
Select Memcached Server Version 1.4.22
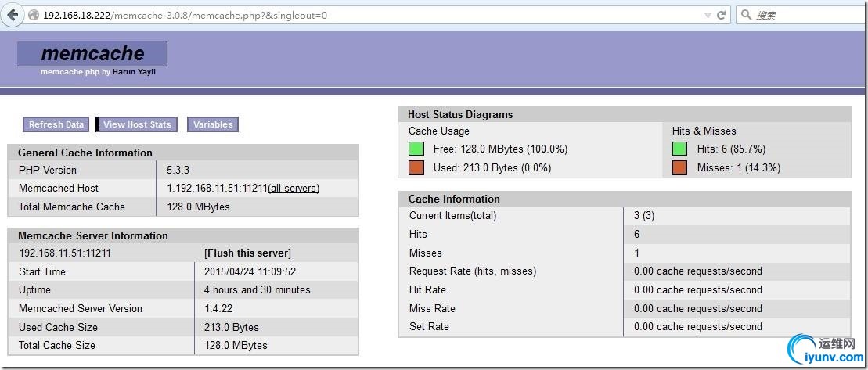click(x=218, y=309)
